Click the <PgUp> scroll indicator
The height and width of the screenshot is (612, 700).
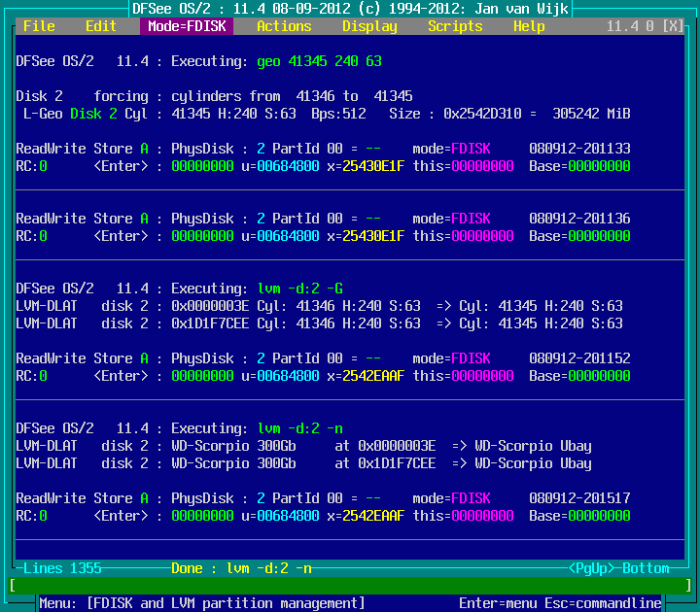pyautogui.click(x=591, y=568)
